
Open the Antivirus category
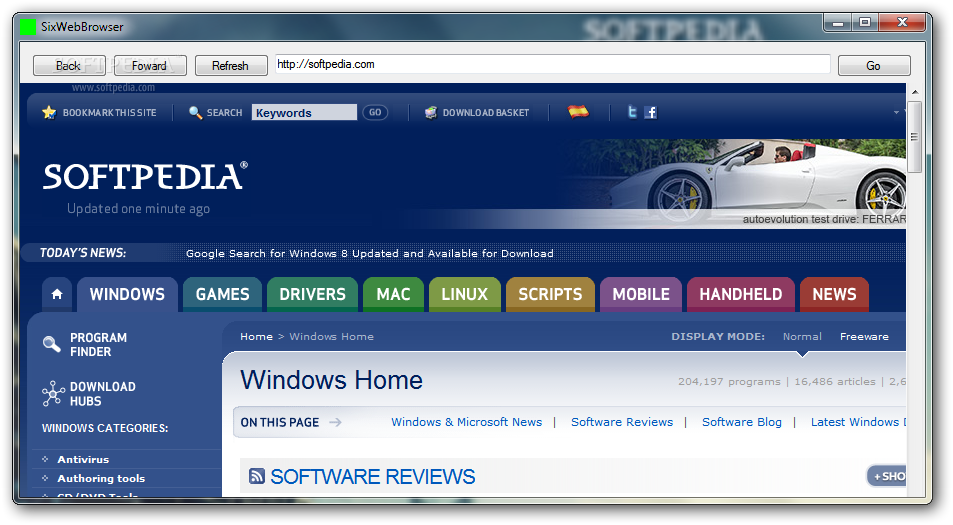click(83, 460)
